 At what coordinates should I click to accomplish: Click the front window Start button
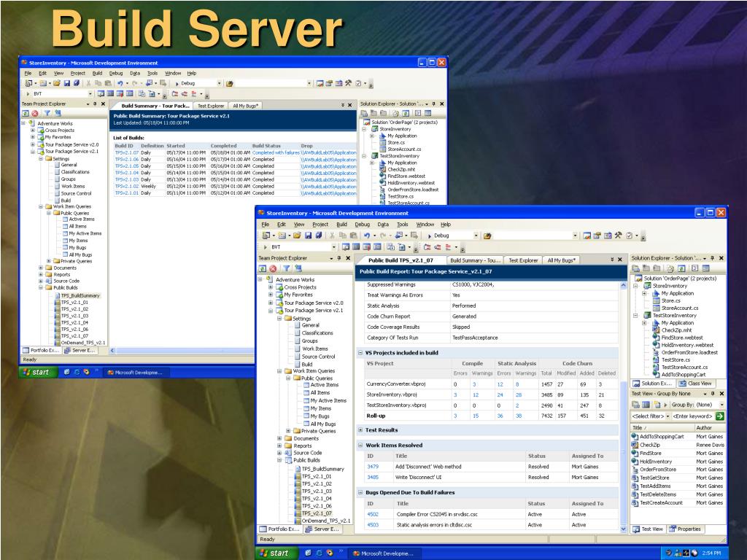(275, 553)
